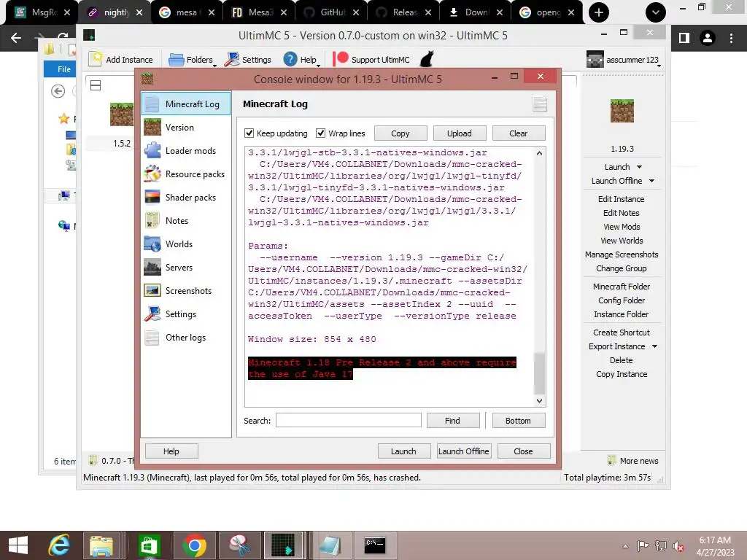The image size is (747, 560).
Task: Click Create Shortcut in side panel
Action: (x=622, y=332)
